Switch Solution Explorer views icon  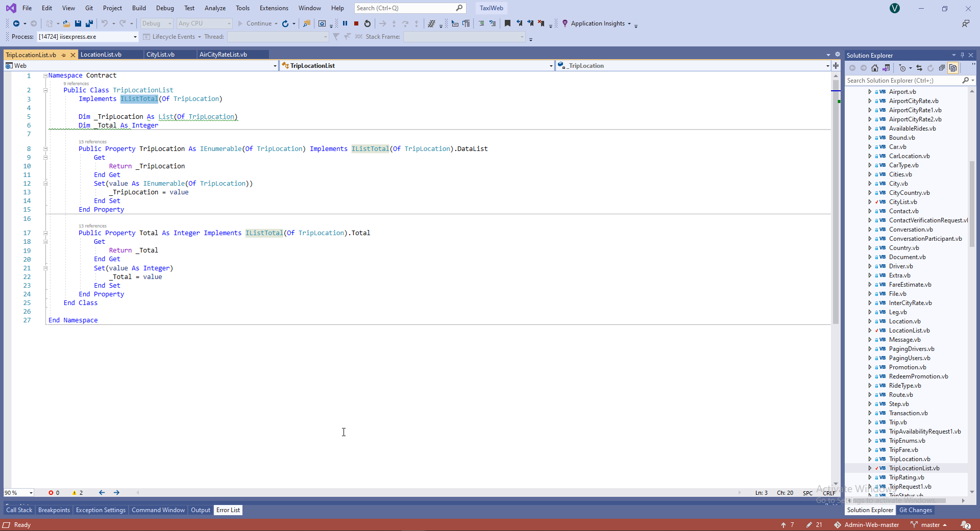[886, 68]
